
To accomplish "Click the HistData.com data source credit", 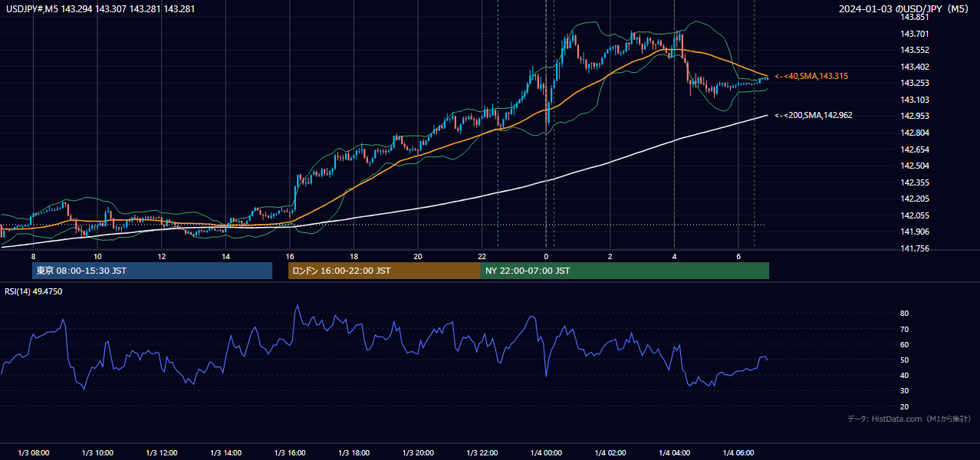I will pyautogui.click(x=909, y=419).
